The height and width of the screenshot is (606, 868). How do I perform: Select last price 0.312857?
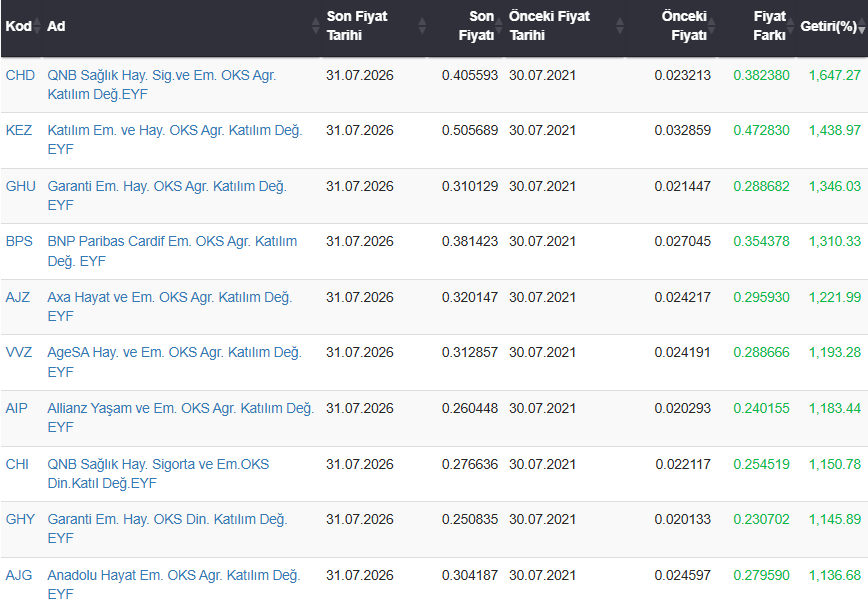tap(470, 352)
